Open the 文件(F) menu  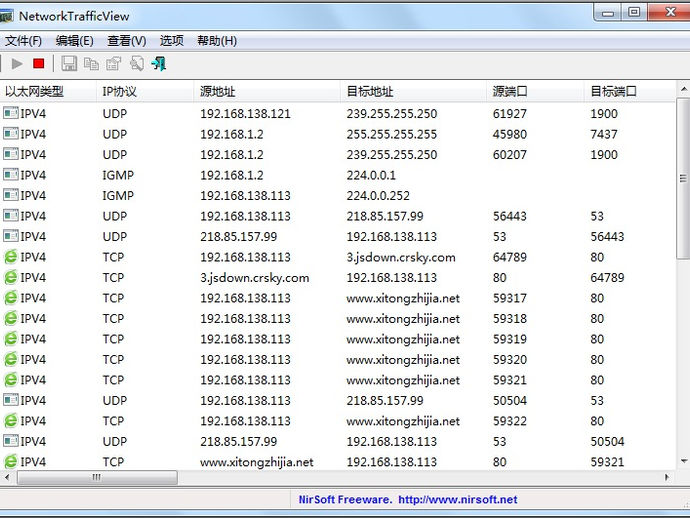23,41
